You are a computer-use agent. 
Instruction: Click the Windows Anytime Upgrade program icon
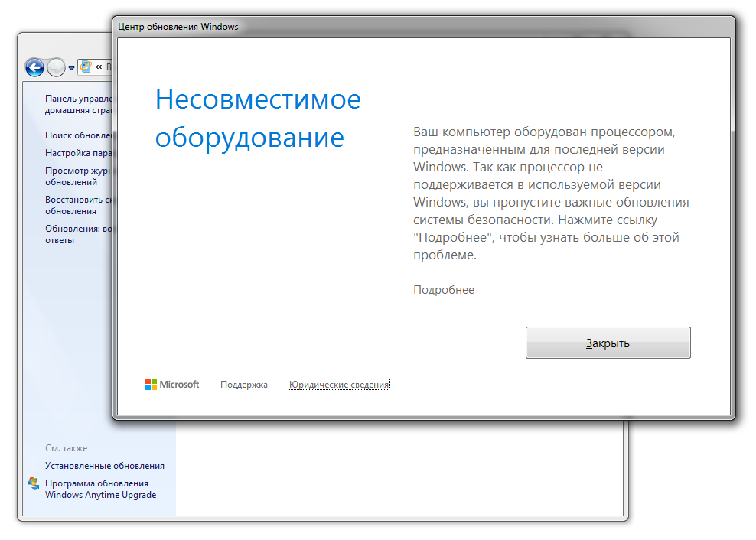pos(32,483)
